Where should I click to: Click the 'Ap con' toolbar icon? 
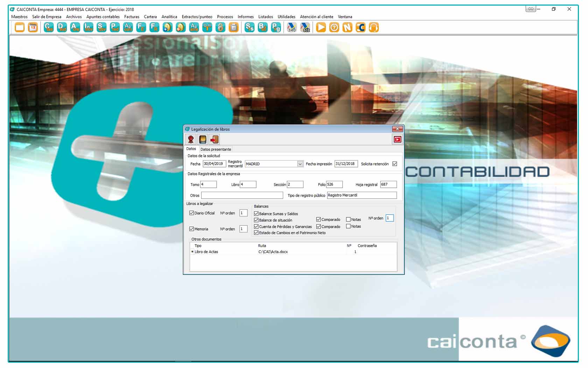(128, 27)
